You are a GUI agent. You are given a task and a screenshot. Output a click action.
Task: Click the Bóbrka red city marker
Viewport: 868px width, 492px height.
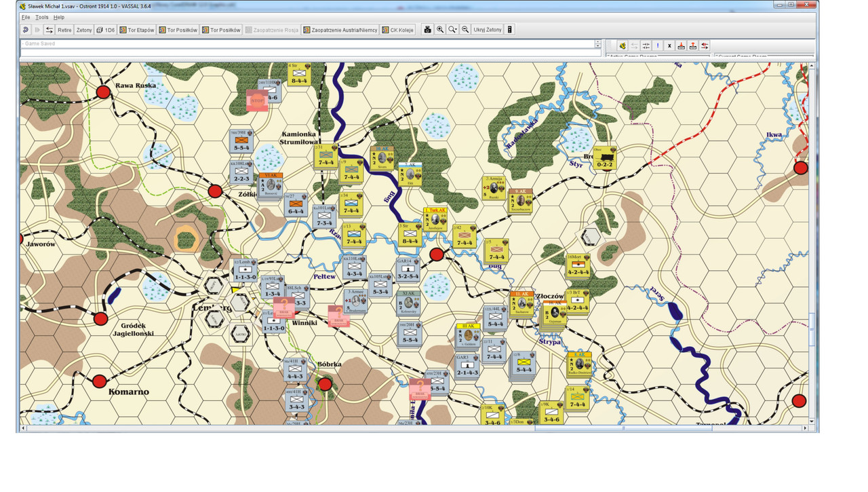325,385
